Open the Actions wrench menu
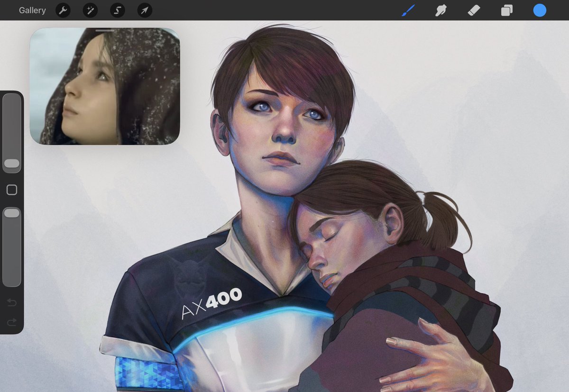This screenshot has height=392, width=569. 63,10
